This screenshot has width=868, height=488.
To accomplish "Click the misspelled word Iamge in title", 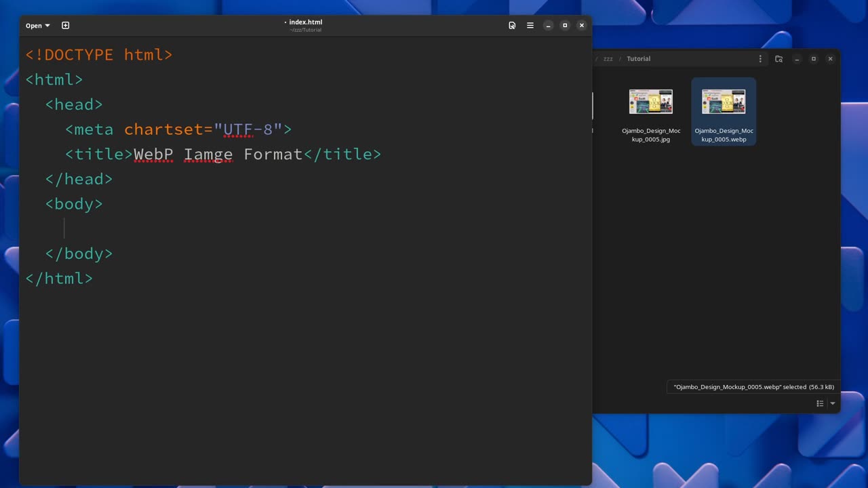I will pyautogui.click(x=208, y=155).
